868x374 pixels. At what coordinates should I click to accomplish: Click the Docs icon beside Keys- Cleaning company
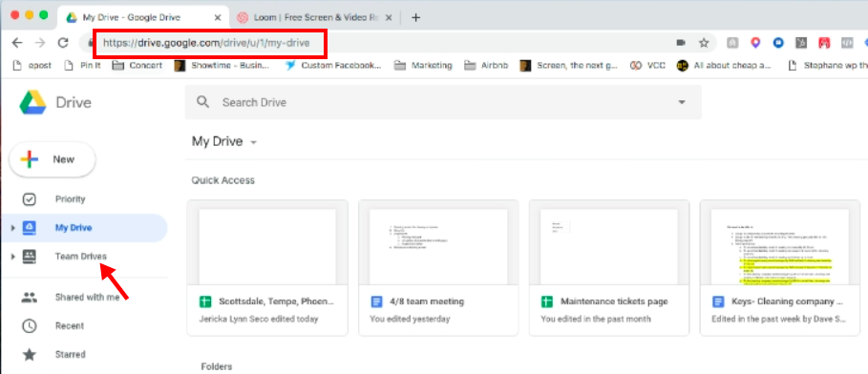(x=718, y=302)
